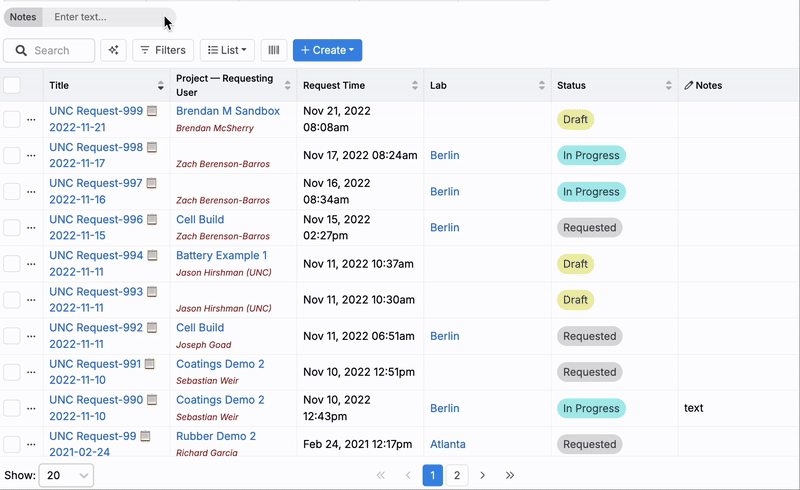Open the Brendan M Sandbox project link
Screen dimensions: 800x490
228,111
